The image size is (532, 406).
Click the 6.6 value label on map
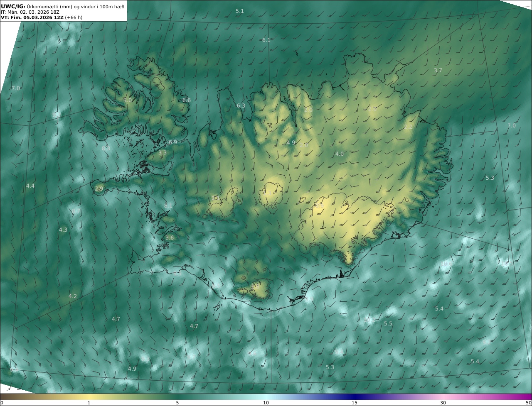click(187, 100)
